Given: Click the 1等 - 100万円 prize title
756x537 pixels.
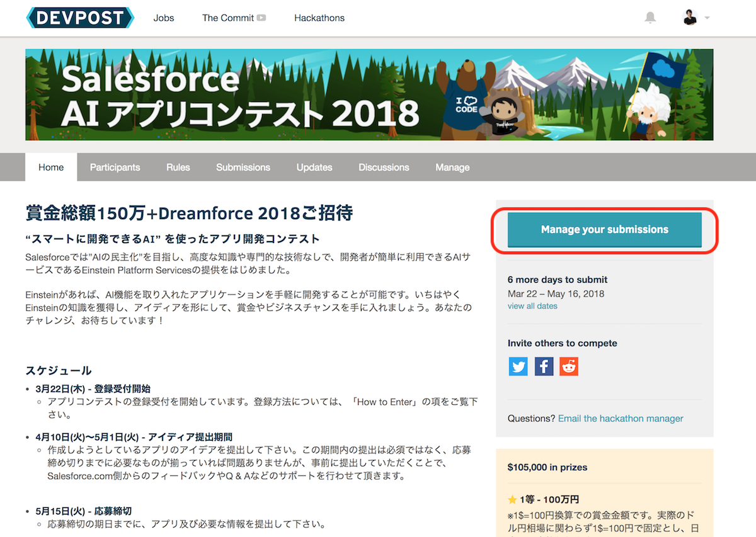Looking at the screenshot, I should click(549, 499).
